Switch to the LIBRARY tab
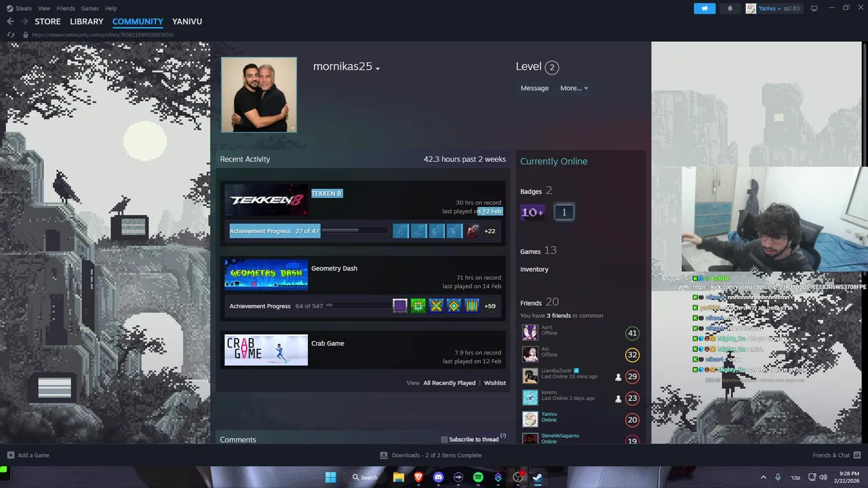 click(x=87, y=22)
